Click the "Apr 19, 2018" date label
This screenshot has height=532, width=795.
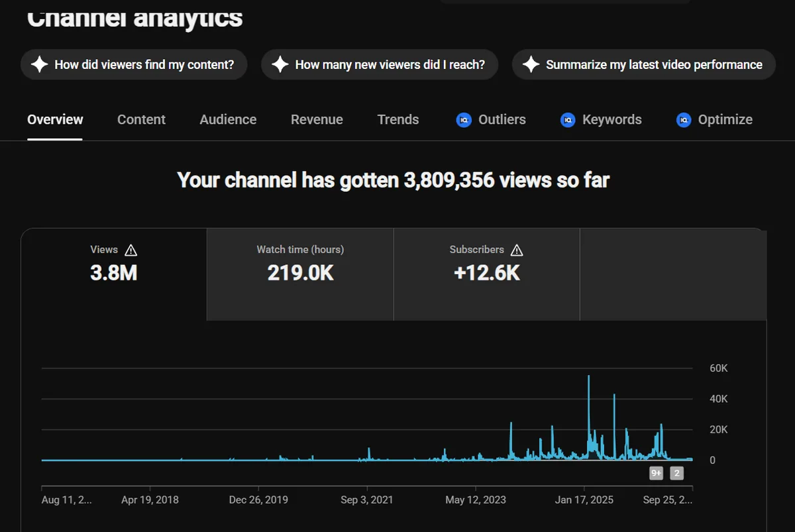coord(150,500)
